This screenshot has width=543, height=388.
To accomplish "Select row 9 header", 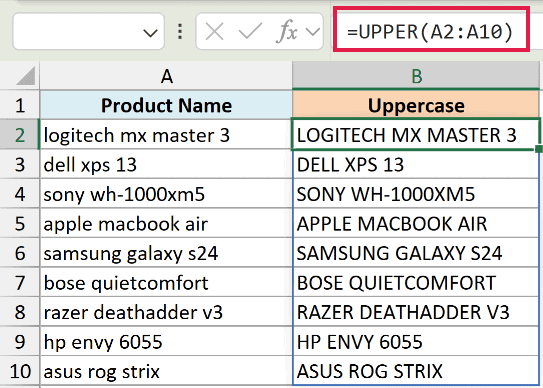I will click(x=20, y=341).
